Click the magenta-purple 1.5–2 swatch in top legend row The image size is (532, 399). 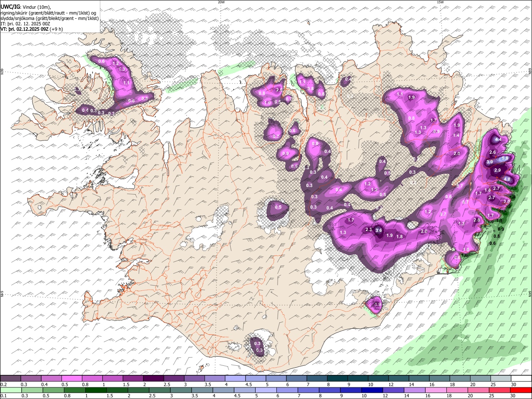click(133, 379)
